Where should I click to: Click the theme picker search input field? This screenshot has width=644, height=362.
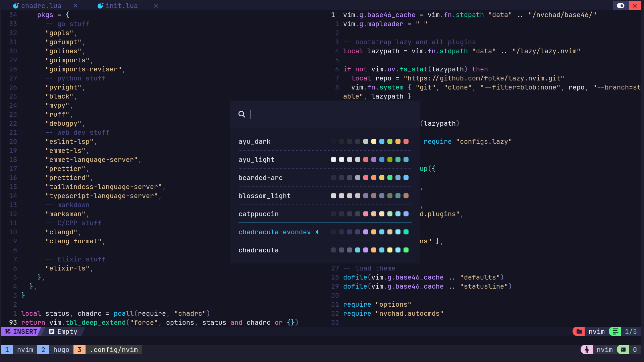click(x=285, y=114)
